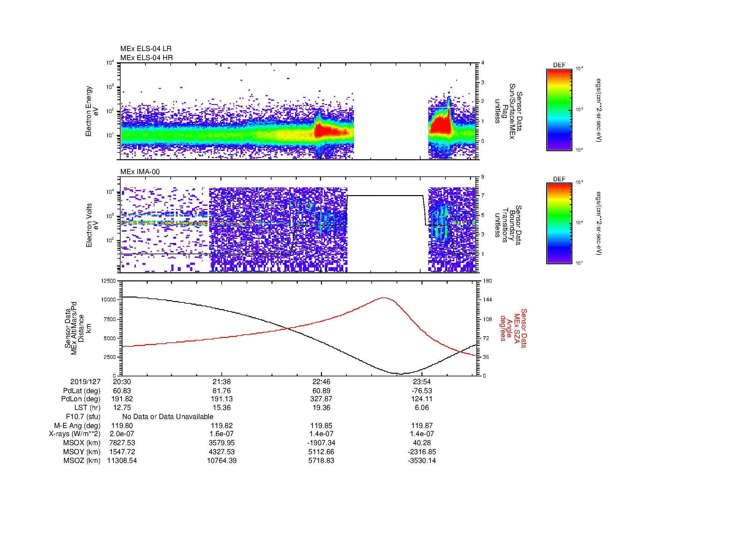The height and width of the screenshot is (534, 756).
Task: Click the 'X-rays (W/m**2)' row label
Action: click(x=74, y=434)
